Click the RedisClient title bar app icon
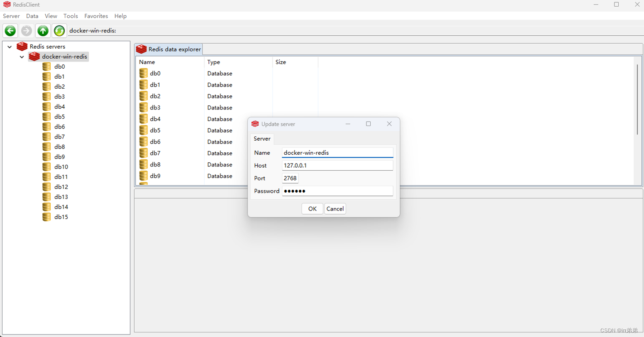This screenshot has height=337, width=644. (x=7, y=5)
